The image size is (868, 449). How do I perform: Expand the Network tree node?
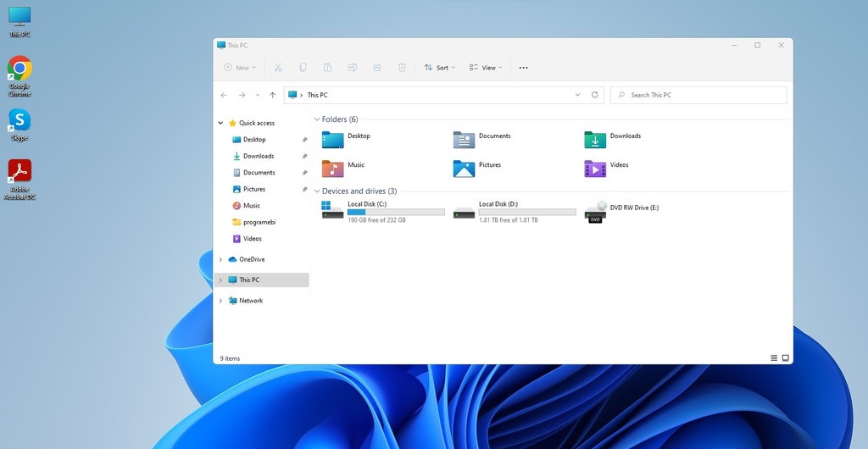tap(220, 301)
